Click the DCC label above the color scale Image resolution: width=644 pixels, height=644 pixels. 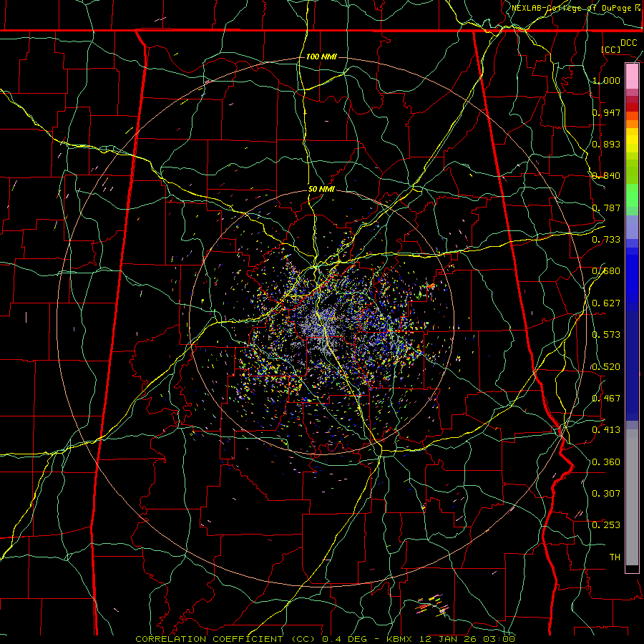(628, 43)
